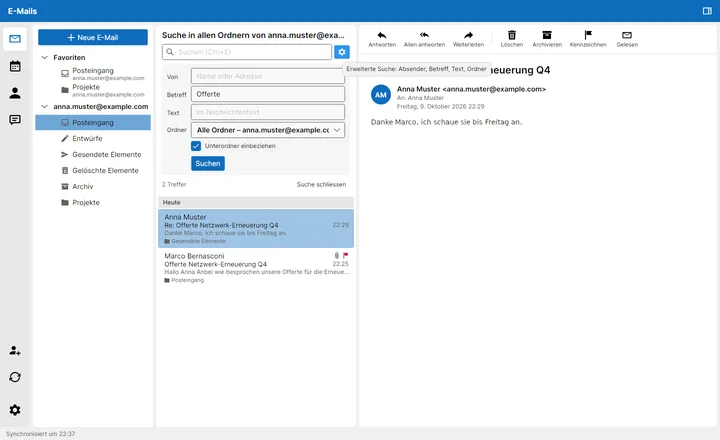This screenshot has width=720, height=440.
Task: Click sender 'Anna Muster <anna.muster@example.com>'
Action: 471,89
